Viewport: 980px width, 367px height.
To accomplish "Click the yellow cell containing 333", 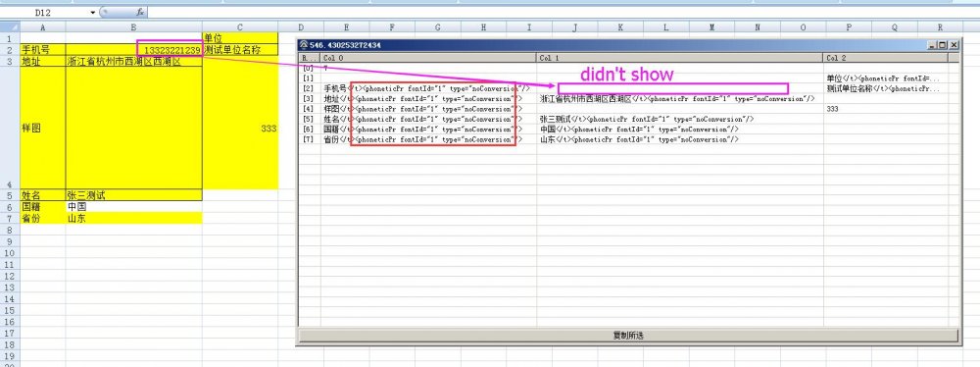I will 240,128.
